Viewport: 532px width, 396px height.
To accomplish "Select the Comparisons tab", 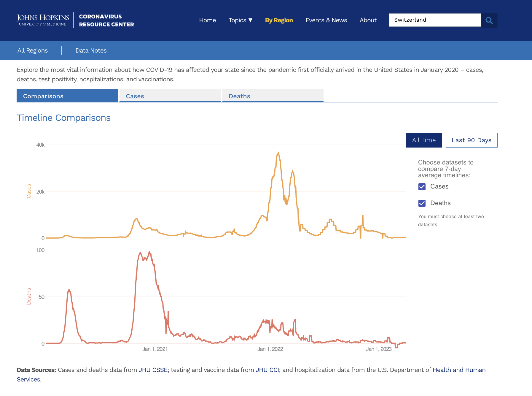I will (x=67, y=96).
